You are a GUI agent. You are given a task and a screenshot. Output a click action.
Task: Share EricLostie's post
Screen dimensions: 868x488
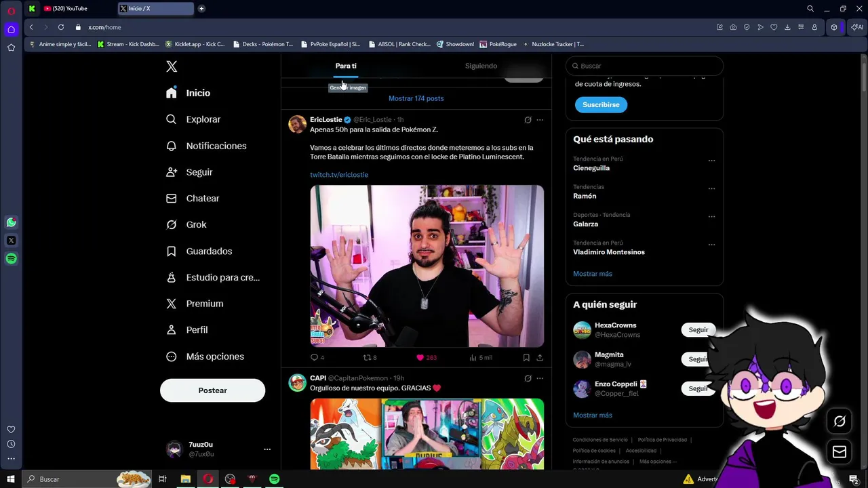540,357
